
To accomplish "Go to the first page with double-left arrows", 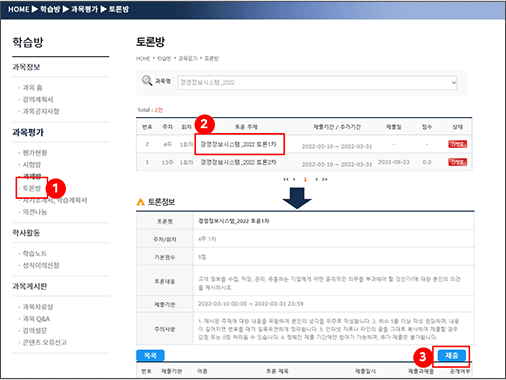I will tap(286, 179).
